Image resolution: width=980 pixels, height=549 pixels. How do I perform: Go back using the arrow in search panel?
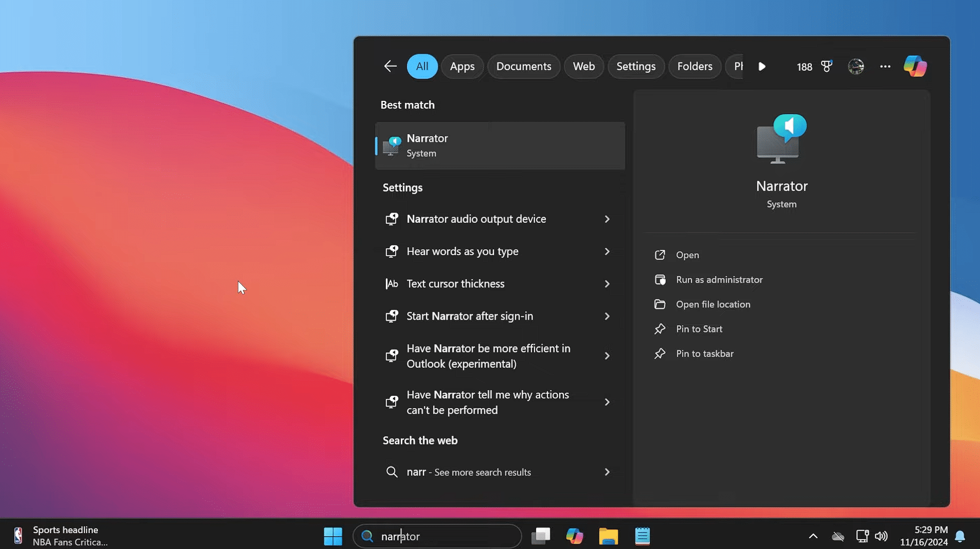coord(390,66)
